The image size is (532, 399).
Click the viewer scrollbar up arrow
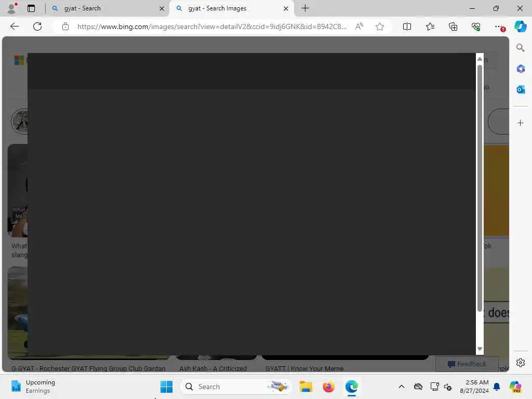pos(480,59)
